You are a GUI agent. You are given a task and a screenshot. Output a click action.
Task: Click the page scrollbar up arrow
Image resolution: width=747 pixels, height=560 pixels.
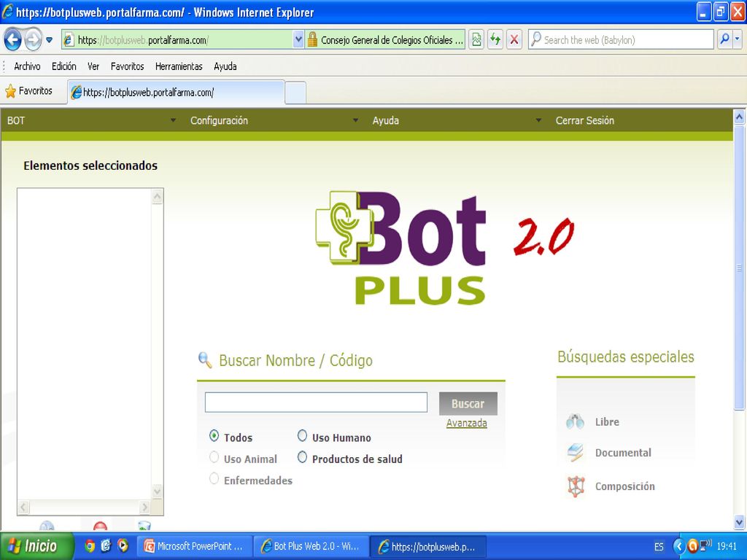(x=740, y=117)
